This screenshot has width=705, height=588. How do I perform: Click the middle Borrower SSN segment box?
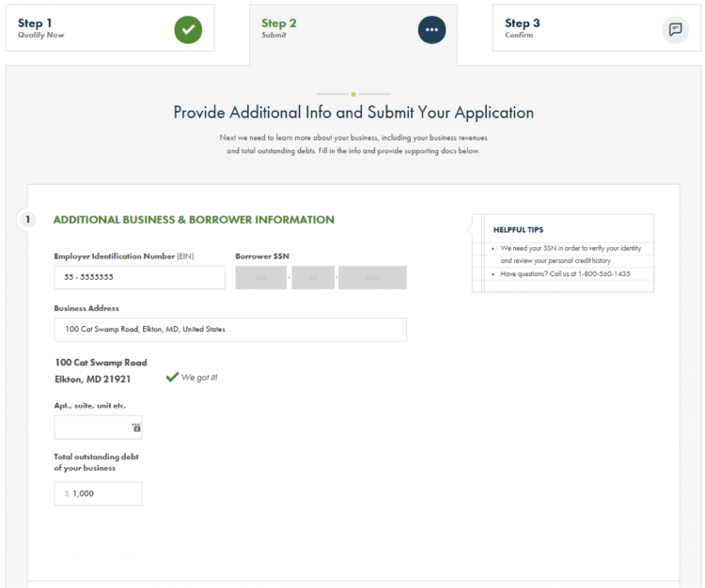[313, 278]
